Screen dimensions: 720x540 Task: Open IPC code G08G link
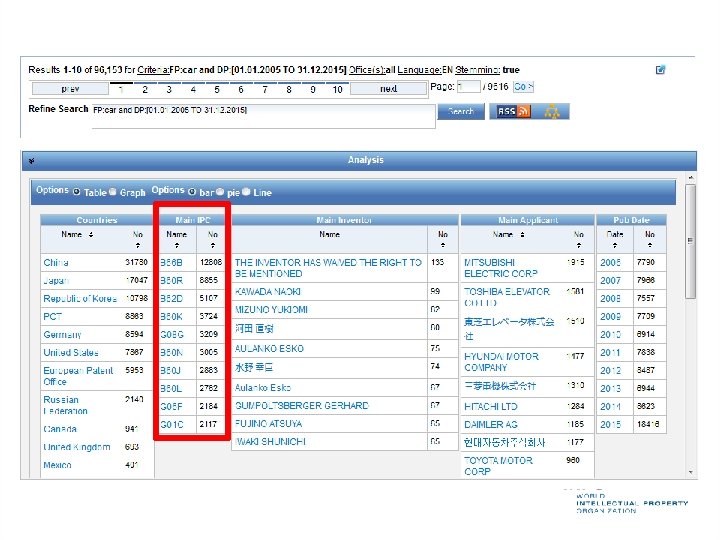[x=172, y=334]
